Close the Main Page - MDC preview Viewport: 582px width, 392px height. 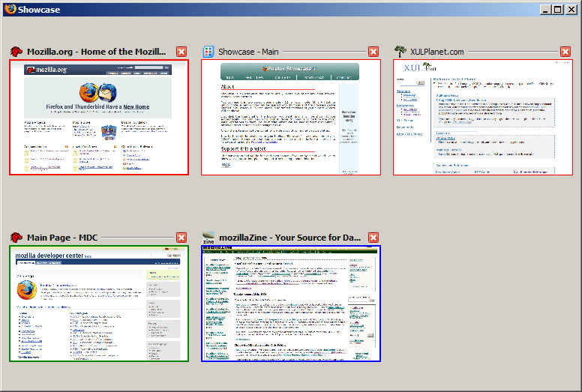coord(181,238)
